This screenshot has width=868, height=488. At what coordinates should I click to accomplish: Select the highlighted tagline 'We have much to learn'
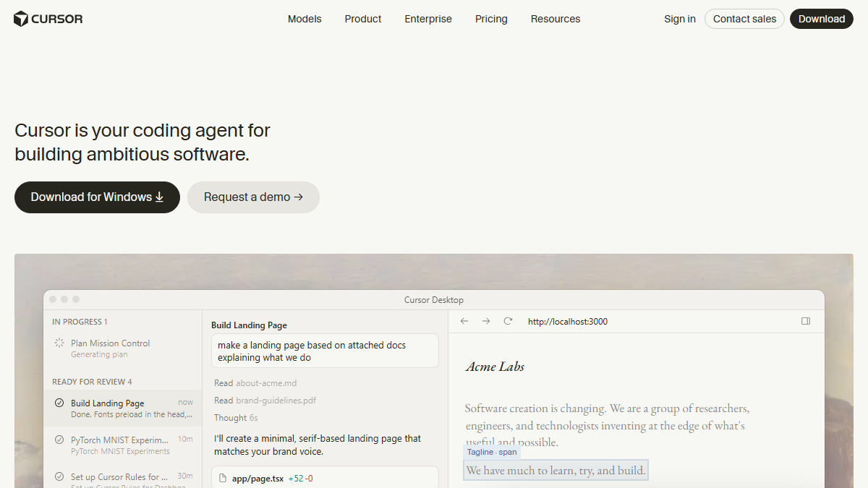[x=556, y=471]
